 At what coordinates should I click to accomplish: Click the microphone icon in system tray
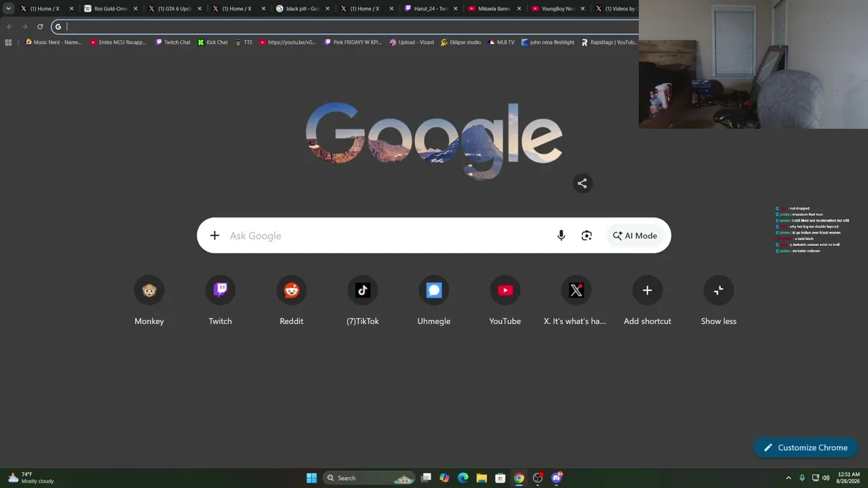(x=802, y=478)
